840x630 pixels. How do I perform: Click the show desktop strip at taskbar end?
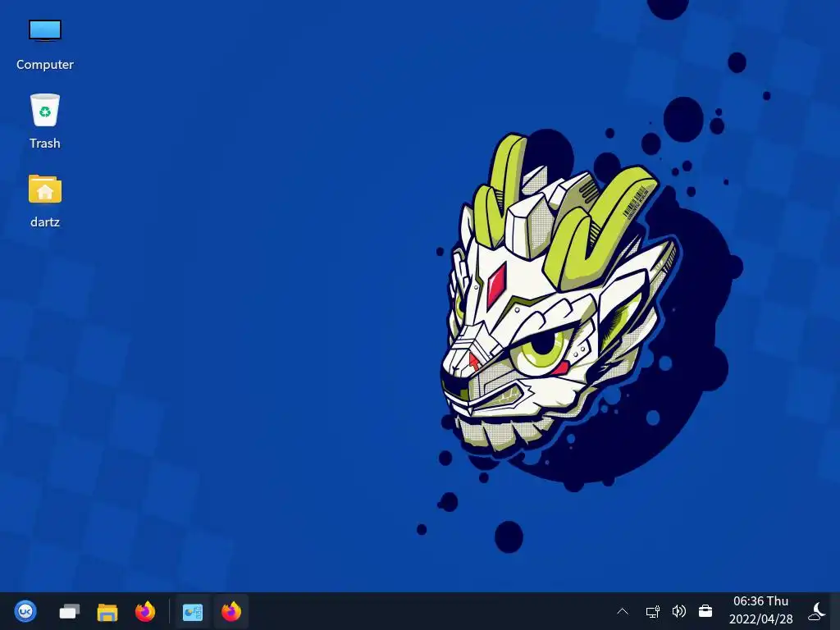836,611
